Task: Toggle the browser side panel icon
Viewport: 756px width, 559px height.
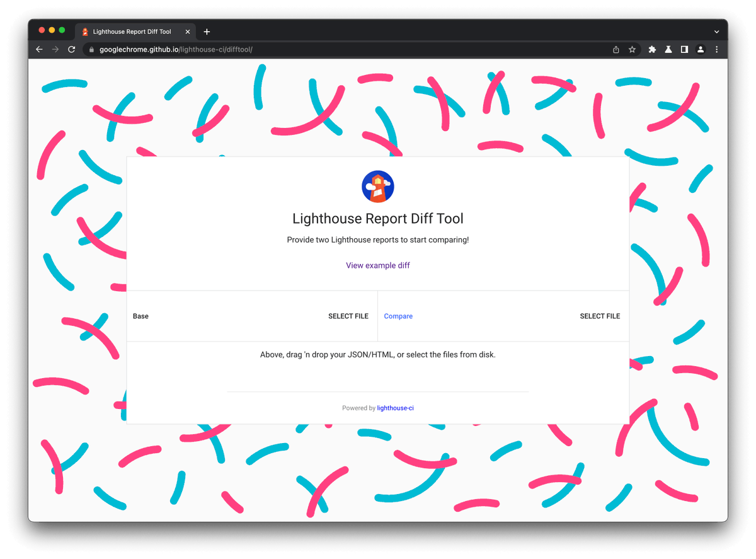Action: 684,50
